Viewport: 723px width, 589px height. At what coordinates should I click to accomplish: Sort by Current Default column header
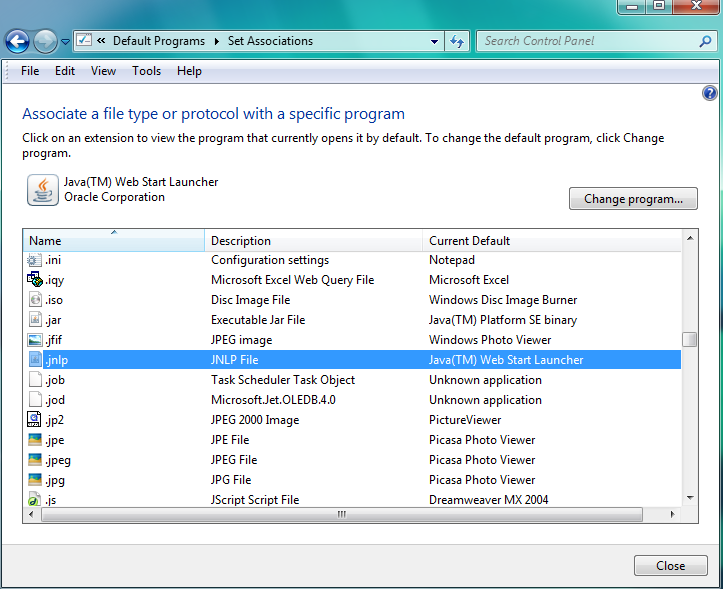click(551, 240)
